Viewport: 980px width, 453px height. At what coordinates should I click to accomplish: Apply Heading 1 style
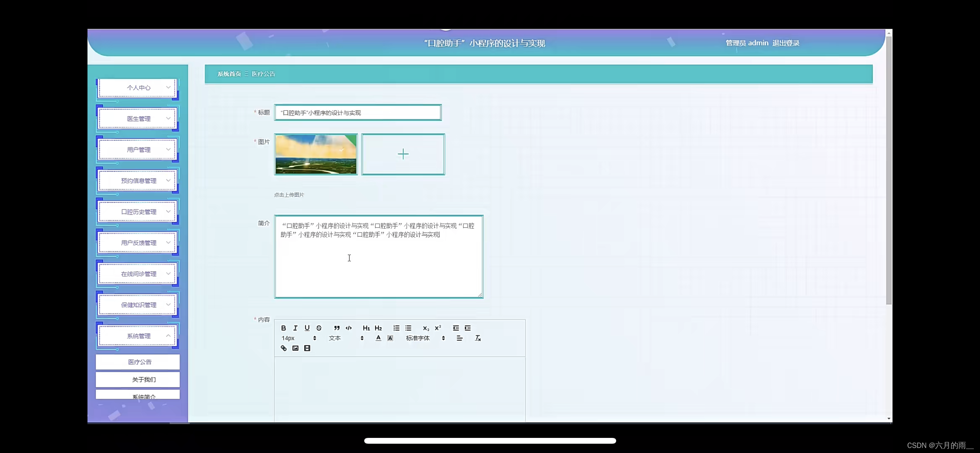(x=366, y=328)
